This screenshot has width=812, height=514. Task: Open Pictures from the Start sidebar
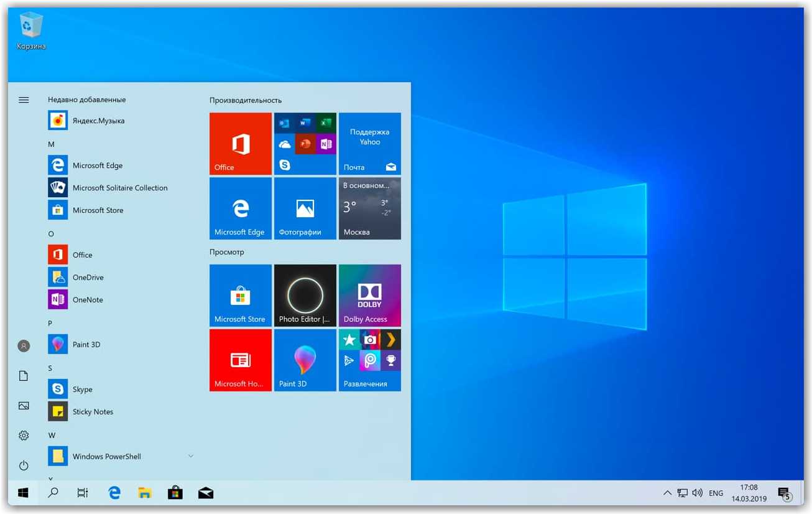point(24,406)
